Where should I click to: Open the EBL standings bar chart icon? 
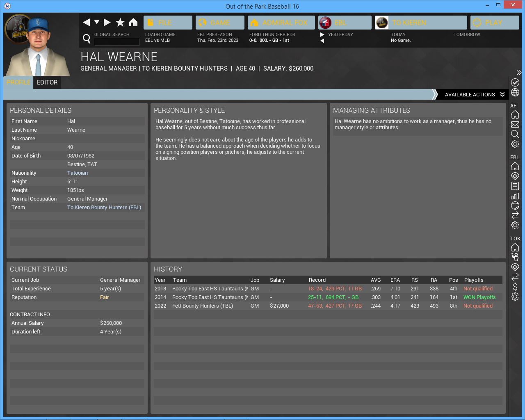click(515, 196)
